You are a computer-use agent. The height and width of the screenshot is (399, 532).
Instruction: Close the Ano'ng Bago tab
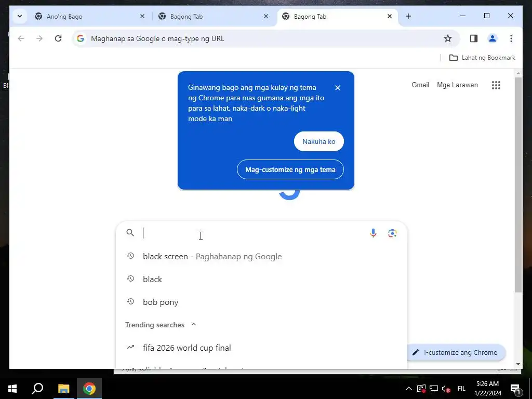pos(142,16)
